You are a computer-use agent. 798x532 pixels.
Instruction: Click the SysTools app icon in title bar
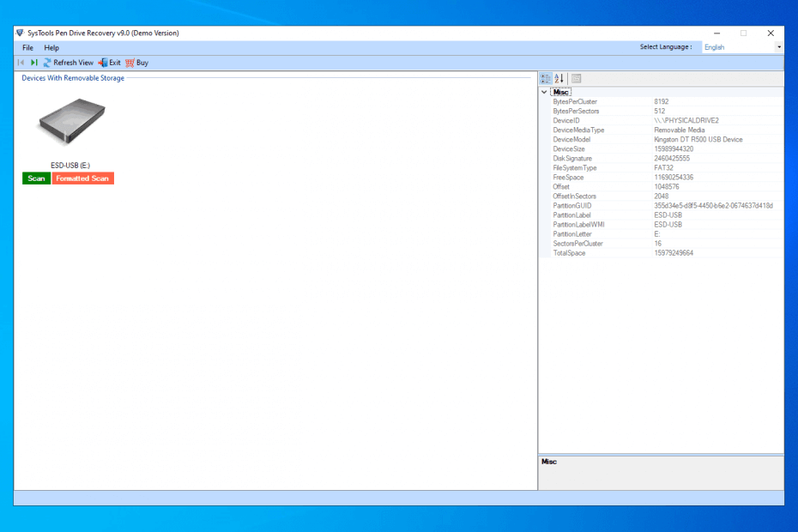(21, 33)
